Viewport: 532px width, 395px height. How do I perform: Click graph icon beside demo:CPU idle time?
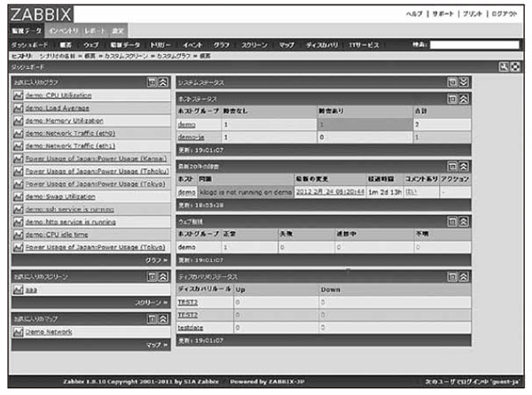click(18, 235)
